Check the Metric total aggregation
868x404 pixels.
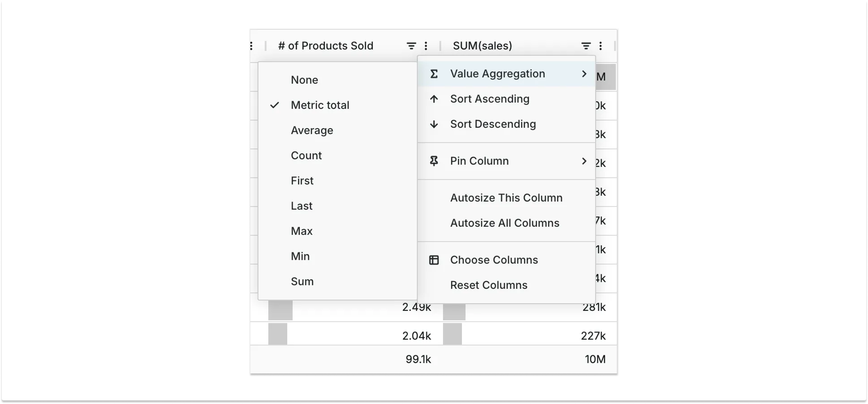coord(319,105)
